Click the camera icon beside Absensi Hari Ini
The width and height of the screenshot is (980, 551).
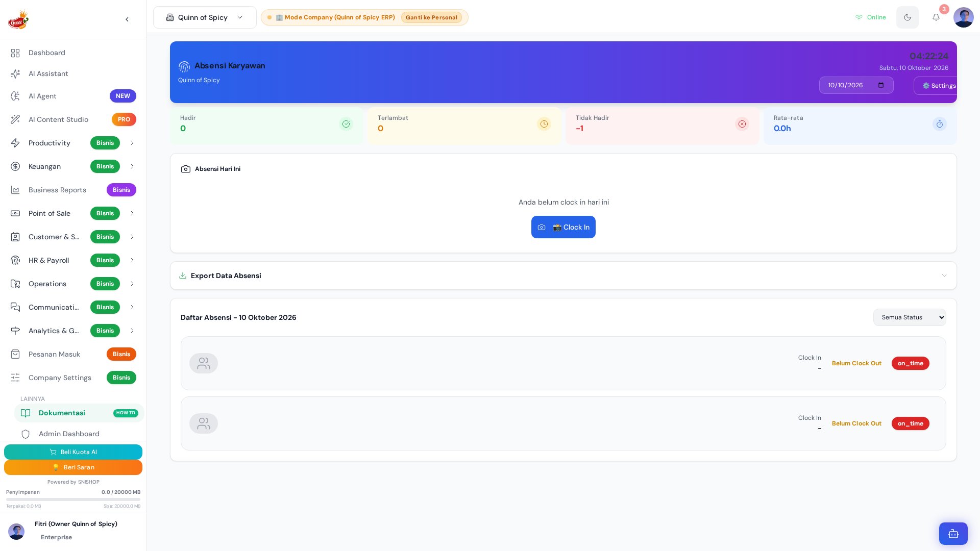[186, 169]
